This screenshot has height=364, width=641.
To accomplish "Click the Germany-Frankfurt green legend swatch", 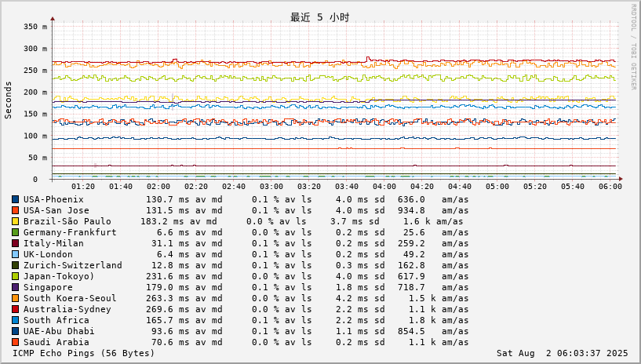I will tap(15, 232).
